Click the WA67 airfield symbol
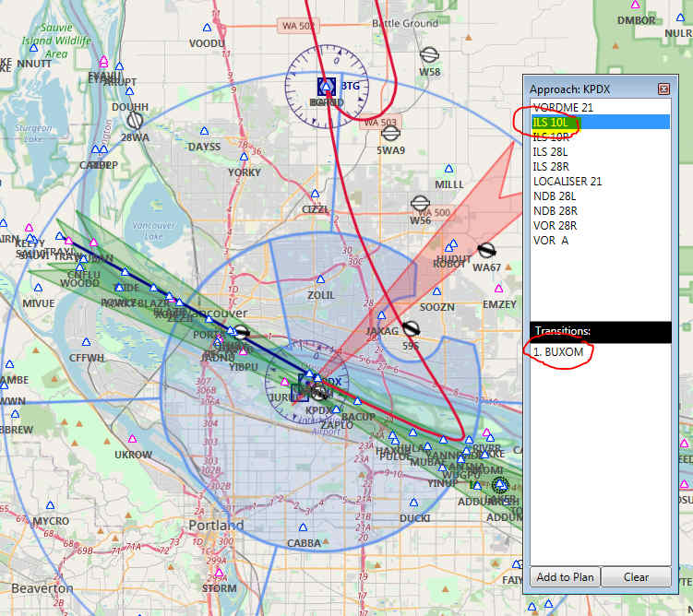This screenshot has height=616, width=693. [486, 251]
